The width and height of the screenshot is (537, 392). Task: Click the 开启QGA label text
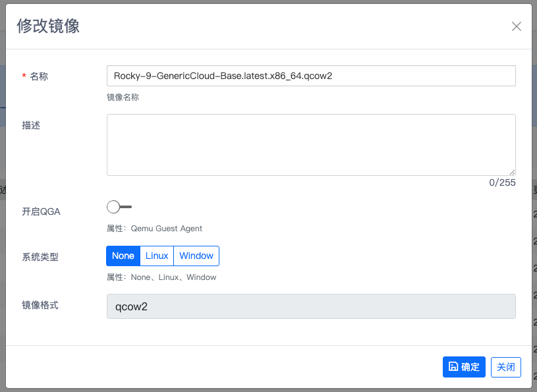41,211
